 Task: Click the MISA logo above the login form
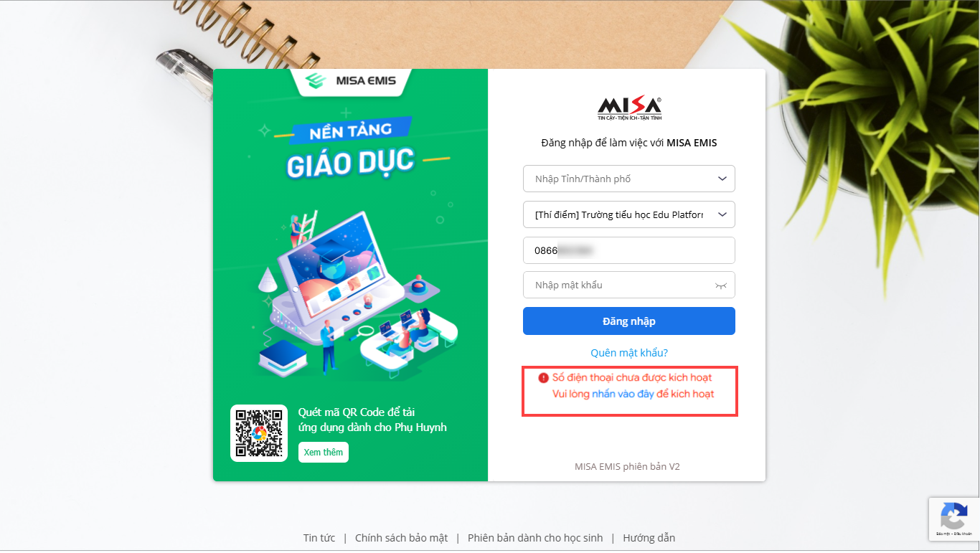pyautogui.click(x=629, y=108)
